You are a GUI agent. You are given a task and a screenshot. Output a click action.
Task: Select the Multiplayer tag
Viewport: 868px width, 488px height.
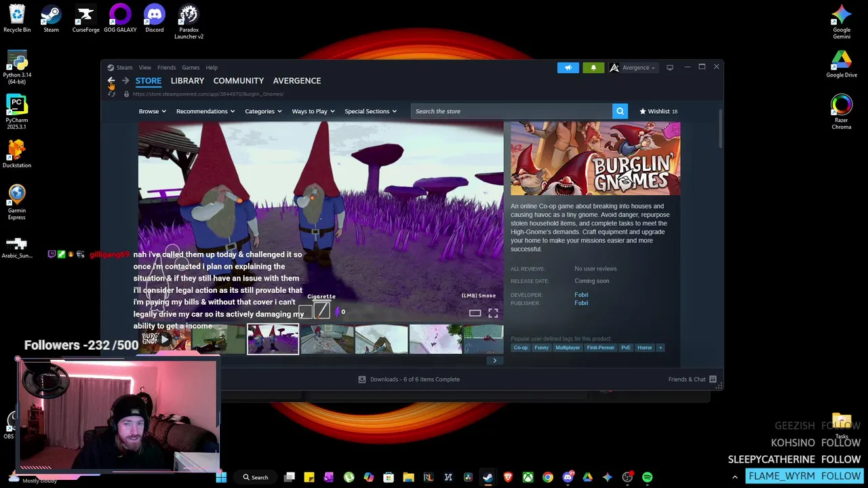[568, 348]
